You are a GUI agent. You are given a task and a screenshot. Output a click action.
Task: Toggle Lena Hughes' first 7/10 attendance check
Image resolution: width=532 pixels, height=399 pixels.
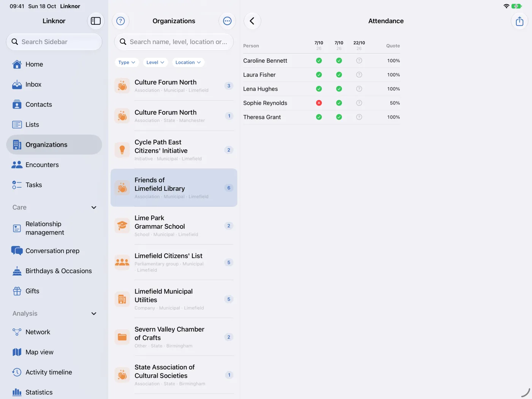click(319, 89)
